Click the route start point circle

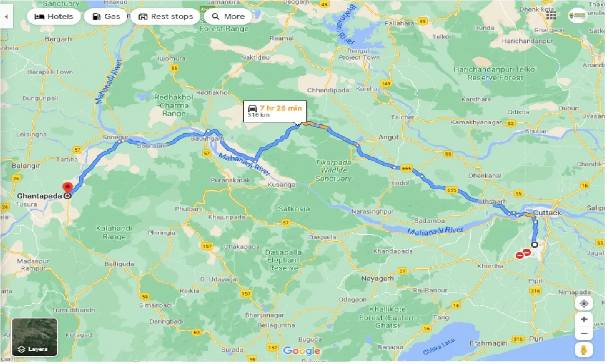(535, 245)
